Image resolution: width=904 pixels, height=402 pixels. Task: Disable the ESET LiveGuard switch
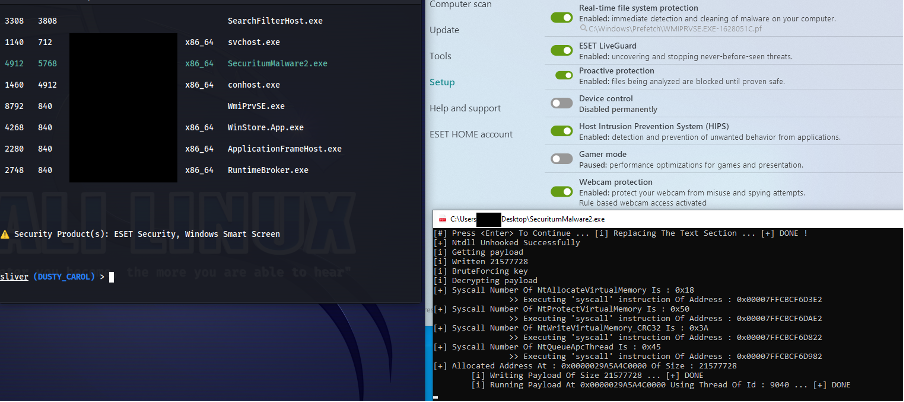click(562, 51)
